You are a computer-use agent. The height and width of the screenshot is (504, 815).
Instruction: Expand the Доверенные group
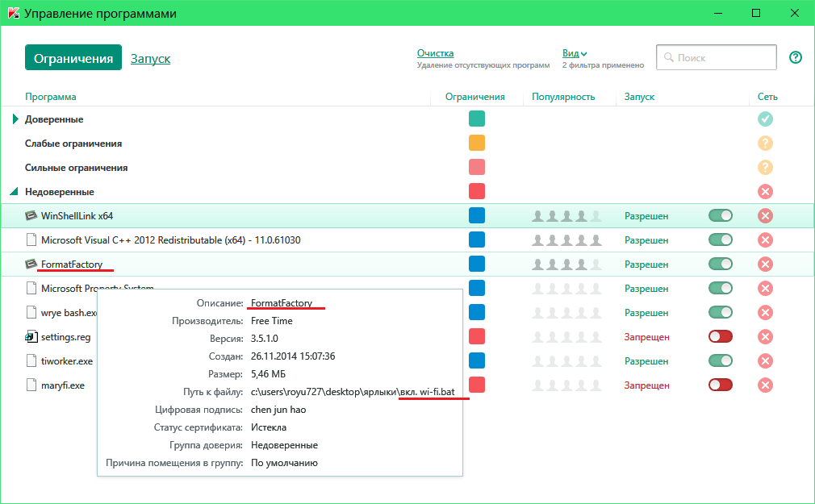(15, 119)
